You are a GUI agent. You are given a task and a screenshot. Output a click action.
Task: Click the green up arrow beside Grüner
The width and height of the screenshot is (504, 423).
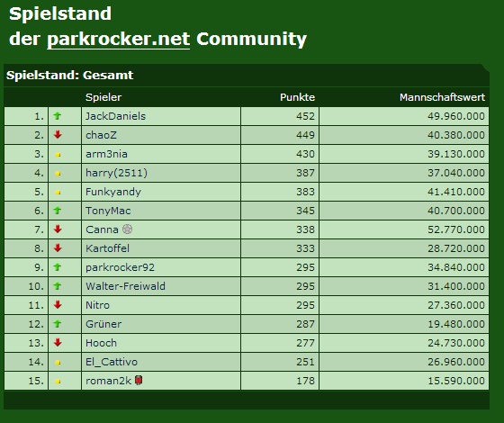[x=58, y=324]
